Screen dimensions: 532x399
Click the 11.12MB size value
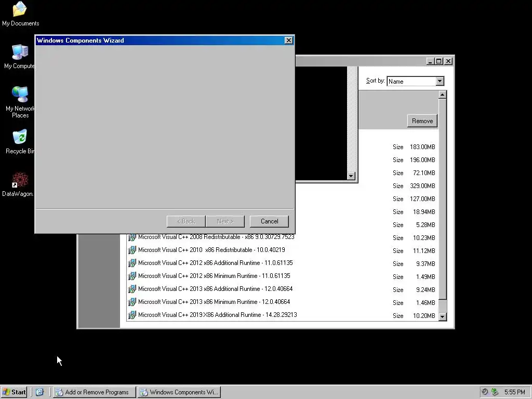[424, 251]
